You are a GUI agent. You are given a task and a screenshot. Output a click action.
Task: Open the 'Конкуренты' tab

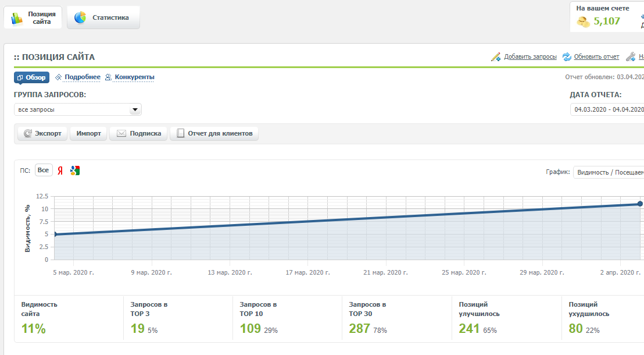pyautogui.click(x=130, y=77)
